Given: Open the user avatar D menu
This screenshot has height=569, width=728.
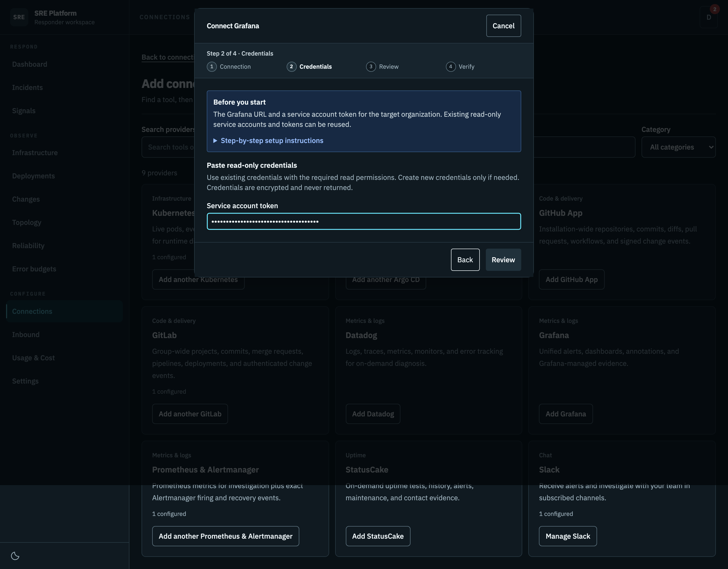Looking at the screenshot, I should [709, 17].
